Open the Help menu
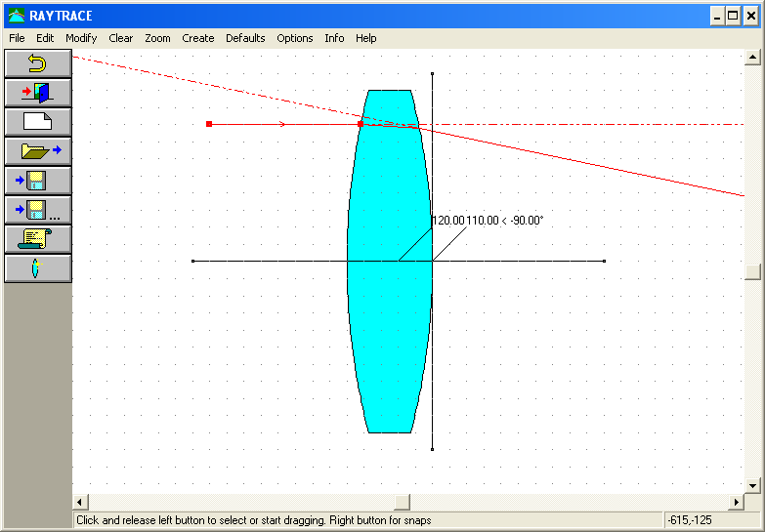Viewport: 765px width, 532px height. pos(366,38)
